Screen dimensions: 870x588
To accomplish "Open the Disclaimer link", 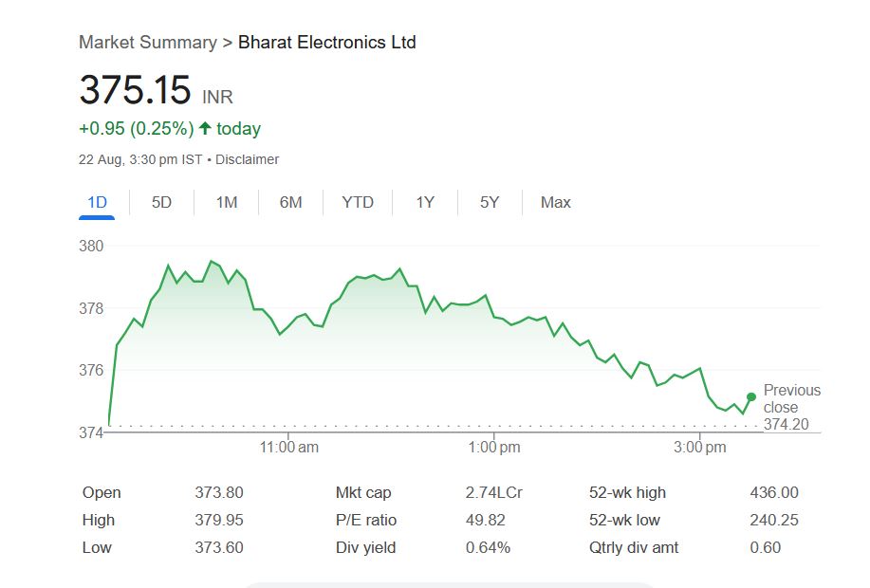I will point(248,159).
